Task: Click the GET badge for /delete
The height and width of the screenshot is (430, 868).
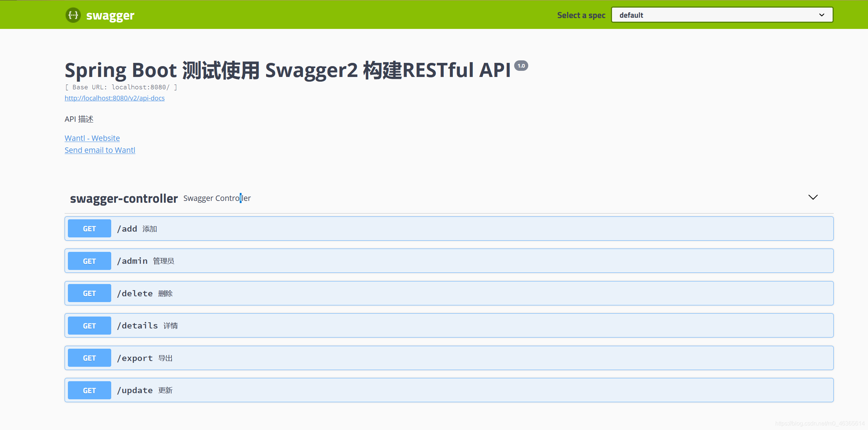Action: coord(90,293)
